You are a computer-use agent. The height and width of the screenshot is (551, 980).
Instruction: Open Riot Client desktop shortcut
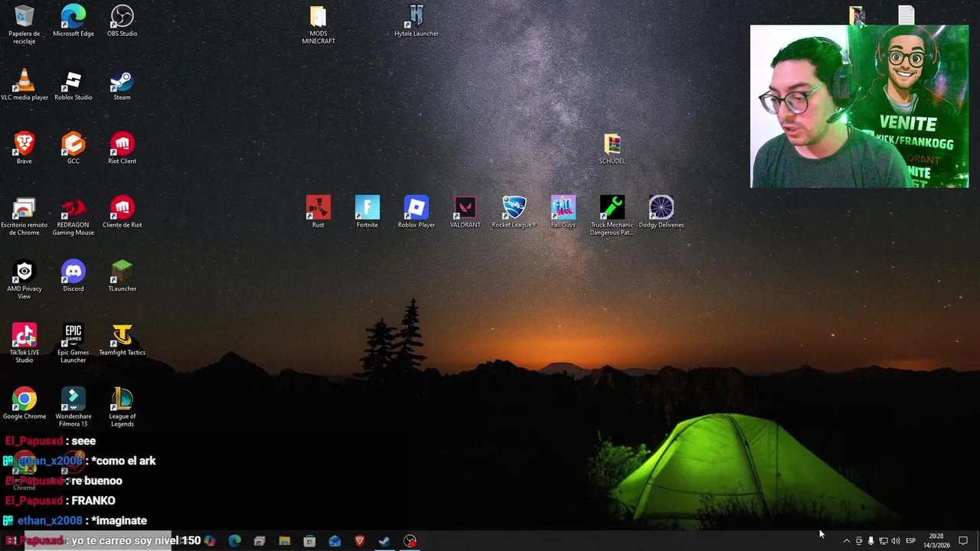coord(122,148)
